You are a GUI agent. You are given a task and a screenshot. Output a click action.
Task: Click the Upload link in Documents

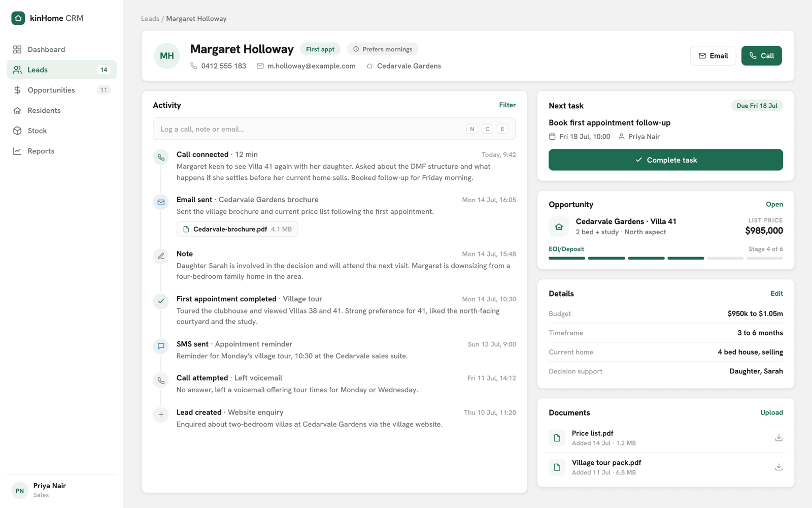coord(771,412)
